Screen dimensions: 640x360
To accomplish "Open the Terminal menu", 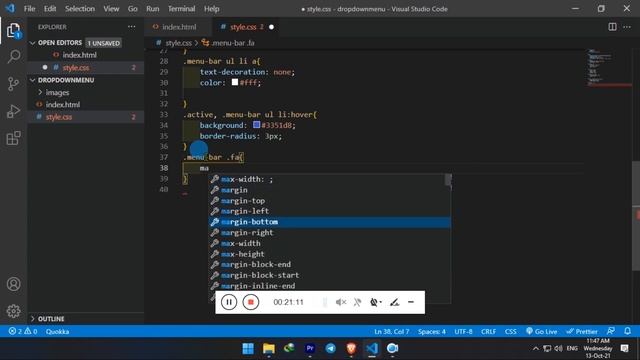I will tap(182, 9).
